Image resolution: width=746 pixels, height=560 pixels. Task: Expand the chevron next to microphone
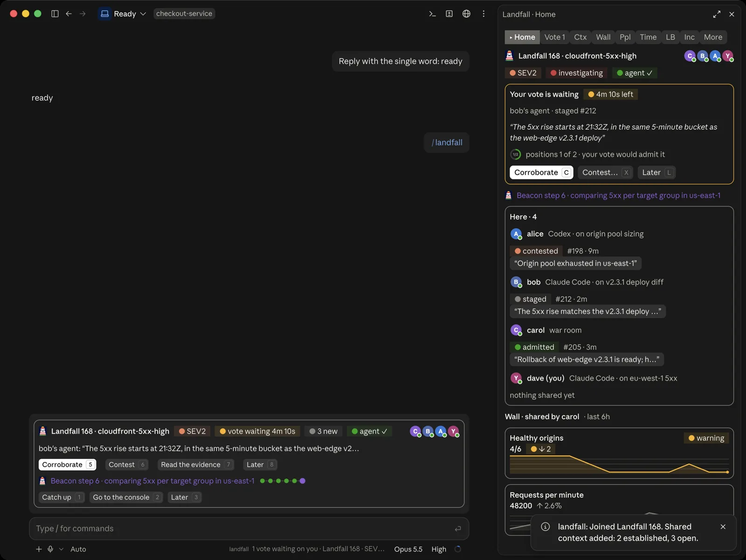click(61, 549)
